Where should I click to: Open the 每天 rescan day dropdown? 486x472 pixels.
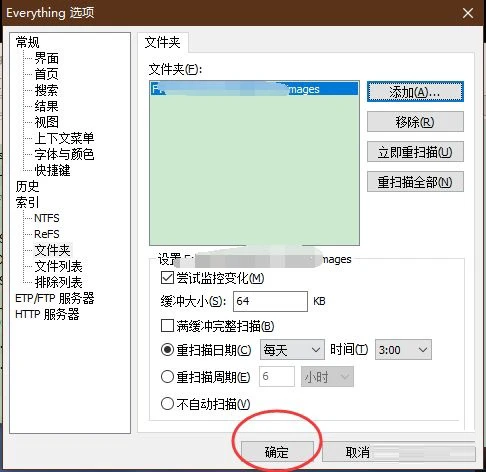(x=292, y=350)
